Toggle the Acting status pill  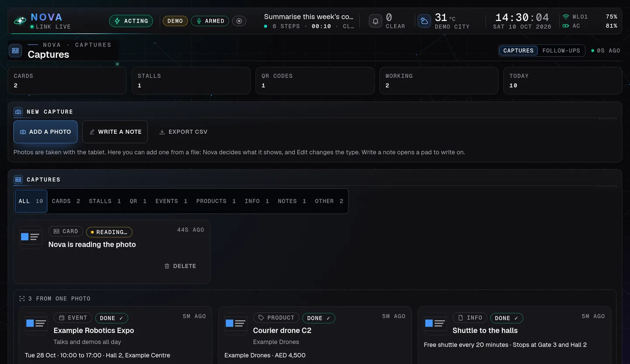(131, 21)
